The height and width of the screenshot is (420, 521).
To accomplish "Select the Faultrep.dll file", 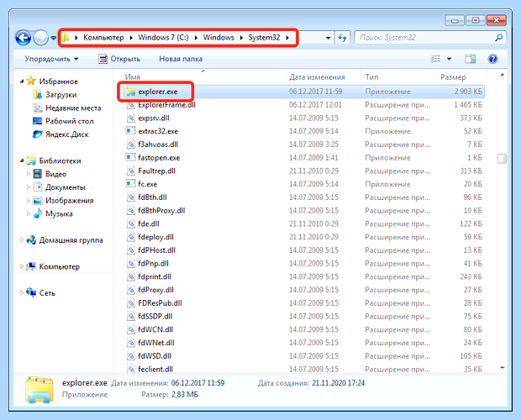I will [303, 171].
